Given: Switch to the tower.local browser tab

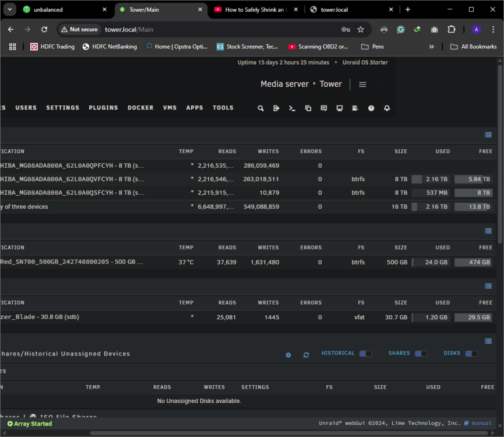Looking at the screenshot, I should (x=351, y=10).
